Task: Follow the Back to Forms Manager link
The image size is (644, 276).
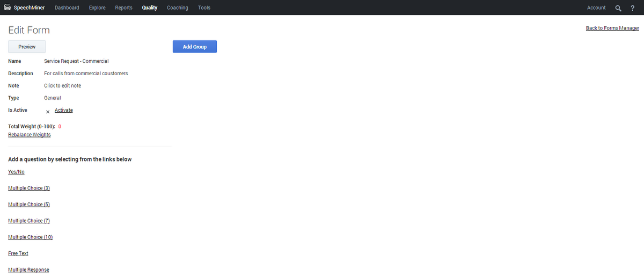Action: click(612, 28)
